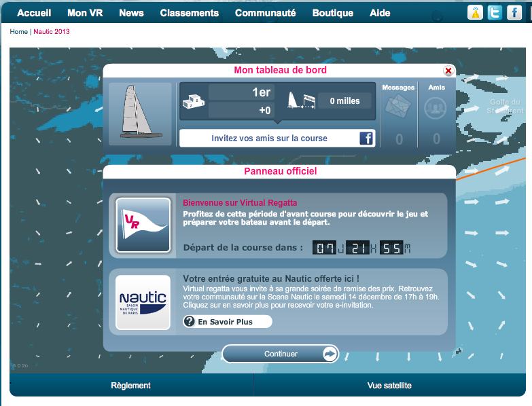Viewport: 532px width, 406px height.
Task: Click the sailboat thumbnail in dashboard
Action: coord(140,114)
